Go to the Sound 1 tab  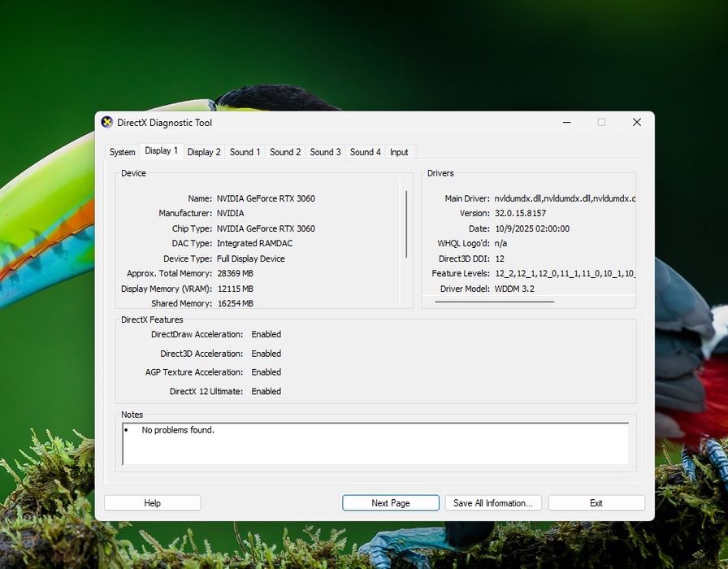click(x=245, y=152)
